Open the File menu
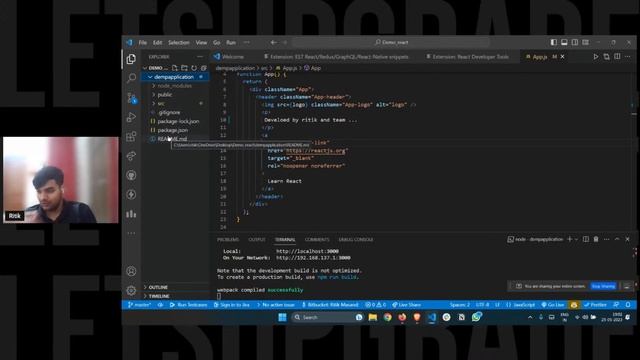The height and width of the screenshot is (360, 640). tap(142, 42)
